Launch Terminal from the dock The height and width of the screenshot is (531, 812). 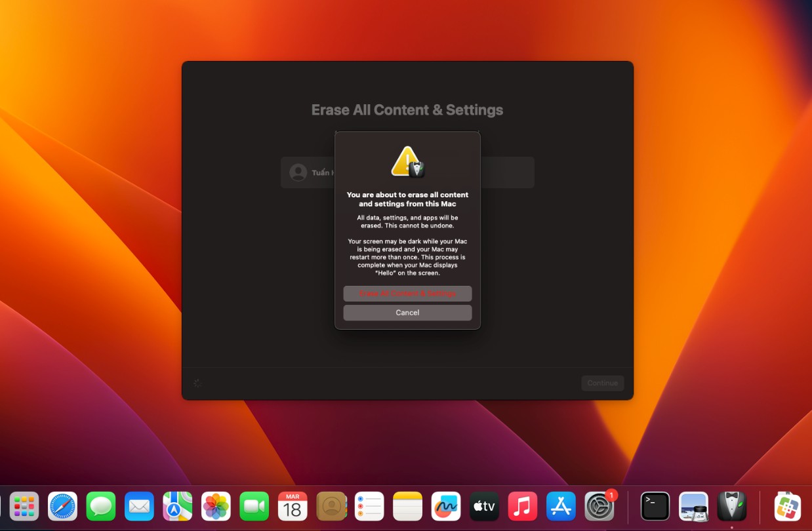pyautogui.click(x=655, y=506)
